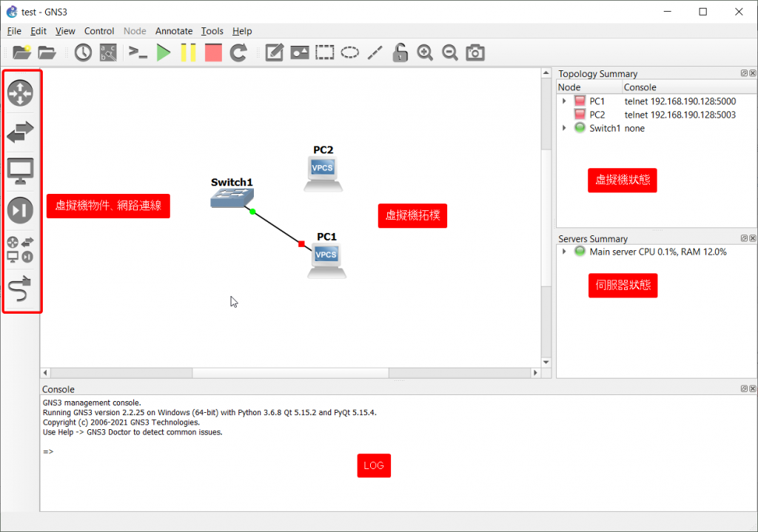
Task: Open the View menu
Action: pos(65,31)
